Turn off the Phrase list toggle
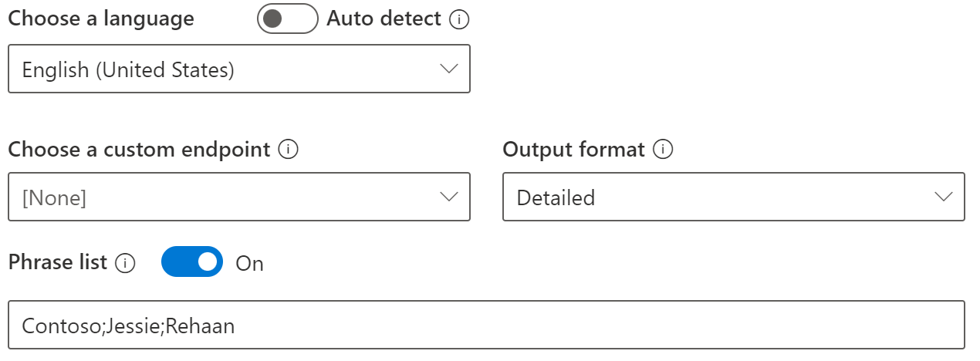 [x=192, y=262]
